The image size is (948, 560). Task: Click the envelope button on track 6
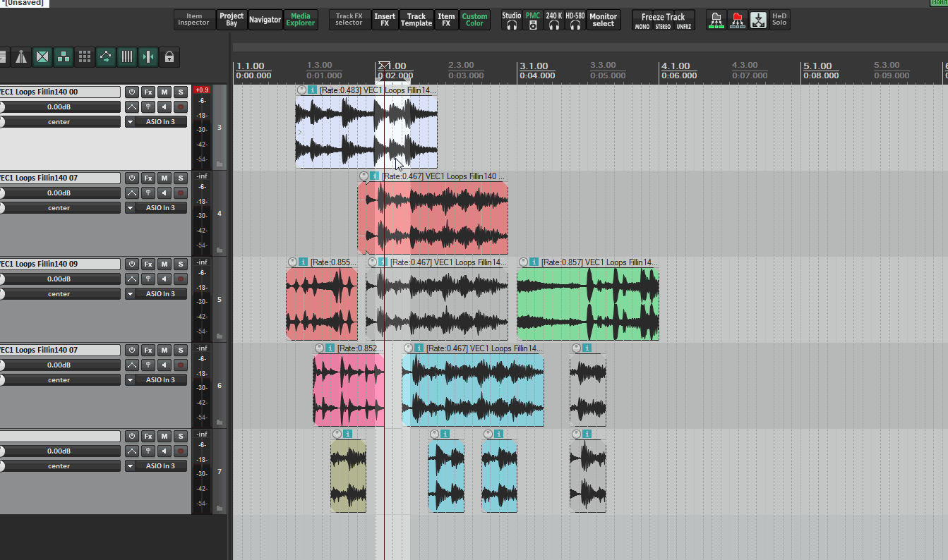click(132, 365)
